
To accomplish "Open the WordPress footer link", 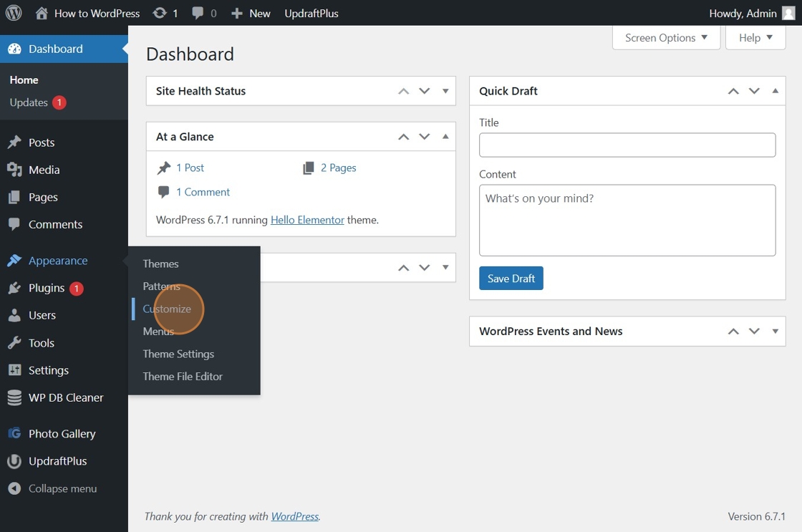I will click(294, 516).
